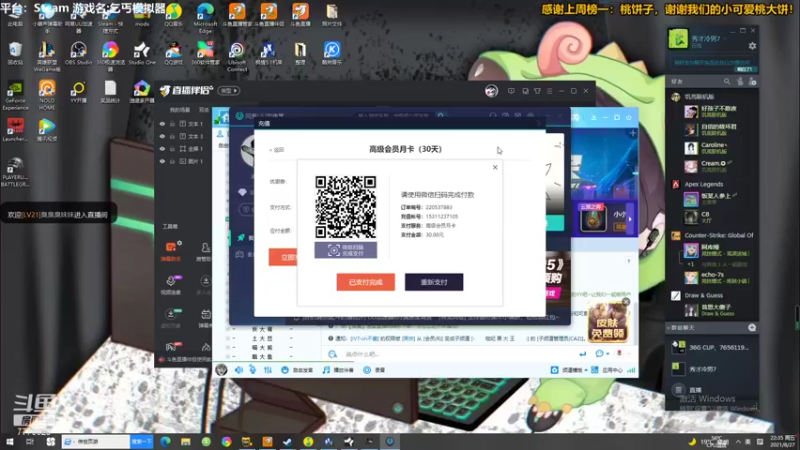Select the 文本 1 source row
The height and width of the screenshot is (450, 800).
(x=183, y=124)
